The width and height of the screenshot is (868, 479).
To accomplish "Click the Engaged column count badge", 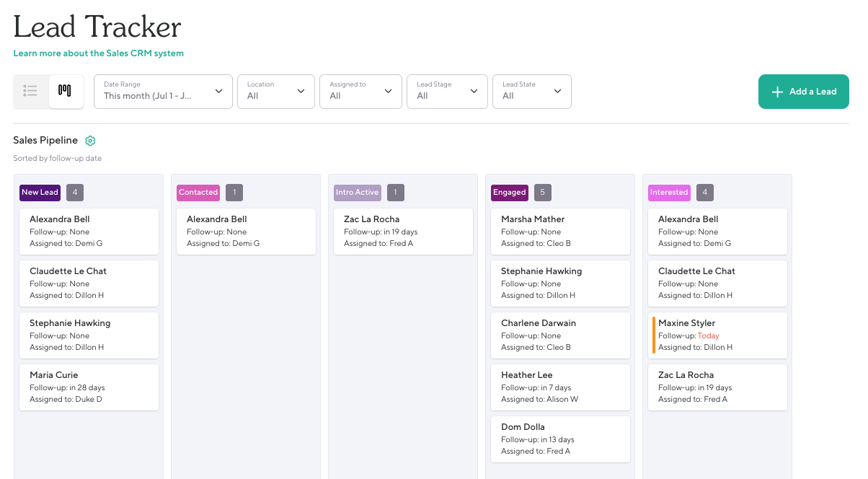I will tap(543, 193).
